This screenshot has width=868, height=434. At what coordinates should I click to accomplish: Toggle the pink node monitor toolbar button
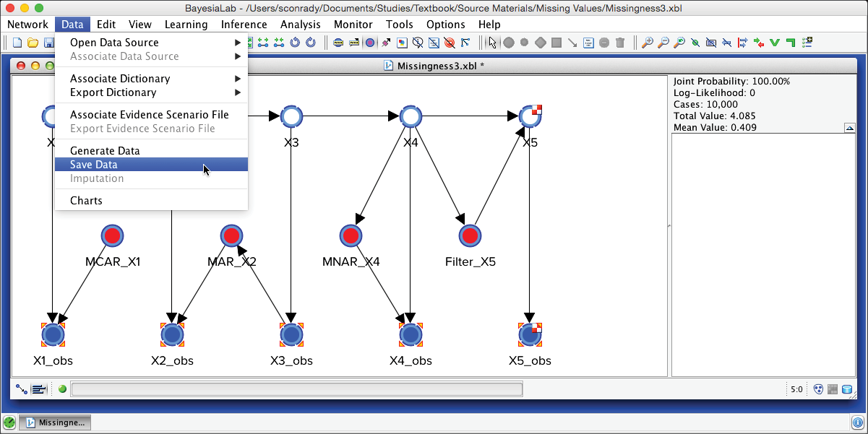(369, 43)
